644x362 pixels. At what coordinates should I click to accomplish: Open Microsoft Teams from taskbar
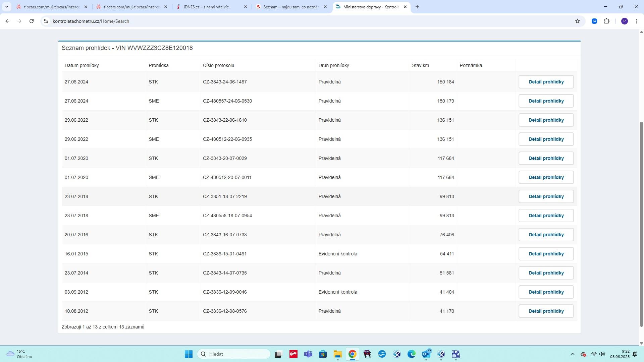coord(308,354)
